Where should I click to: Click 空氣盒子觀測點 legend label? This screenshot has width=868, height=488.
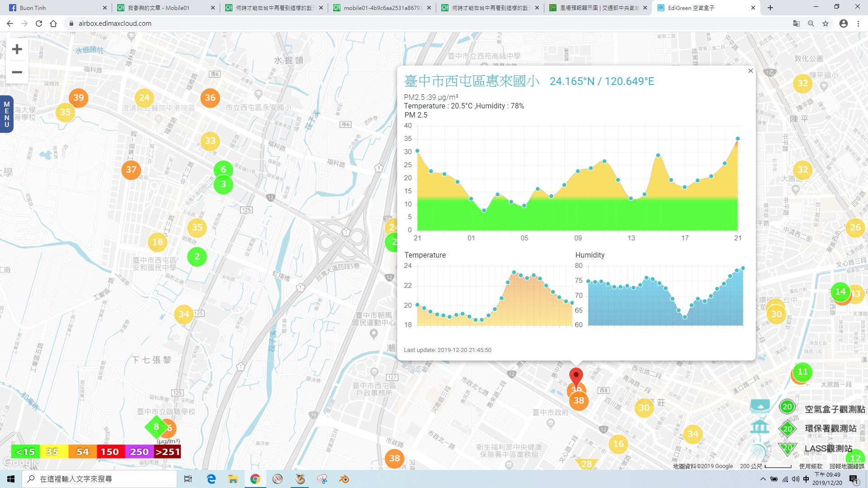click(x=835, y=409)
